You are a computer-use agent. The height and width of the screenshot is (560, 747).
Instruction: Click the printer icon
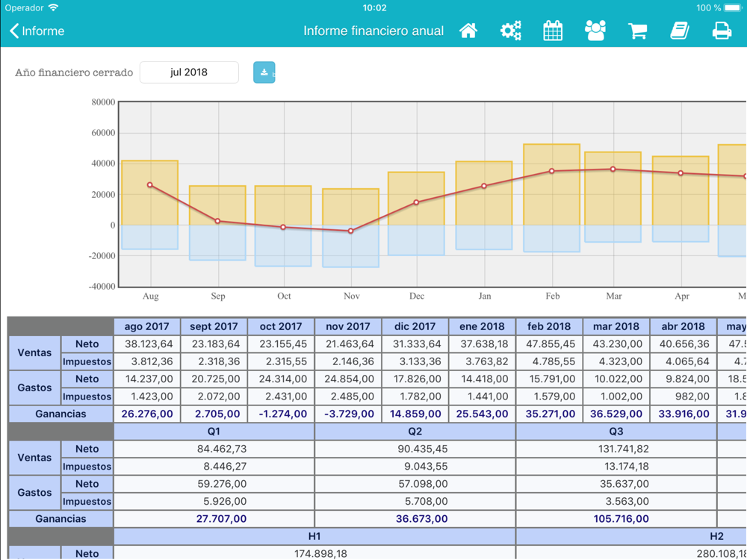click(722, 31)
